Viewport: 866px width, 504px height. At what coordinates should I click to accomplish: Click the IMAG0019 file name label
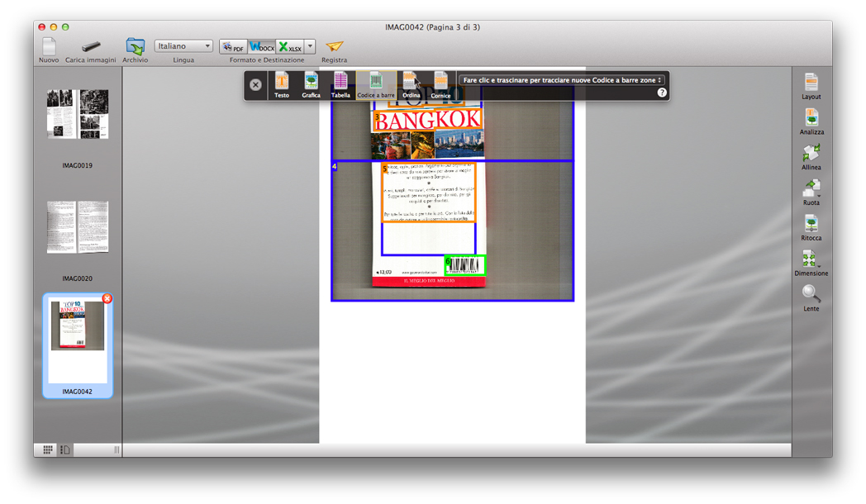(78, 165)
